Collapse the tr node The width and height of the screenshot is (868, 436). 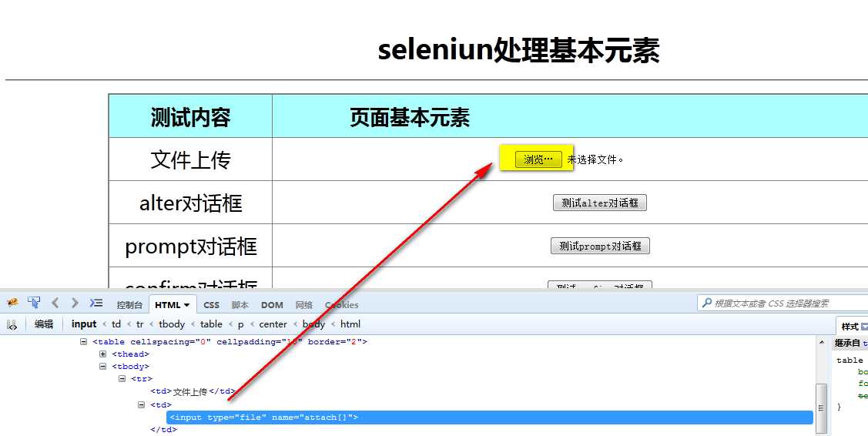point(122,379)
